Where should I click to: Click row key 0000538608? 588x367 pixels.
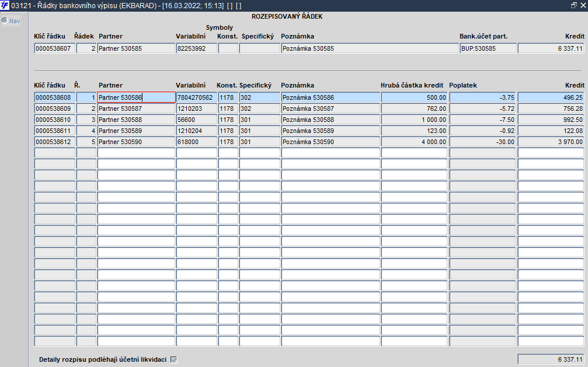coord(55,97)
